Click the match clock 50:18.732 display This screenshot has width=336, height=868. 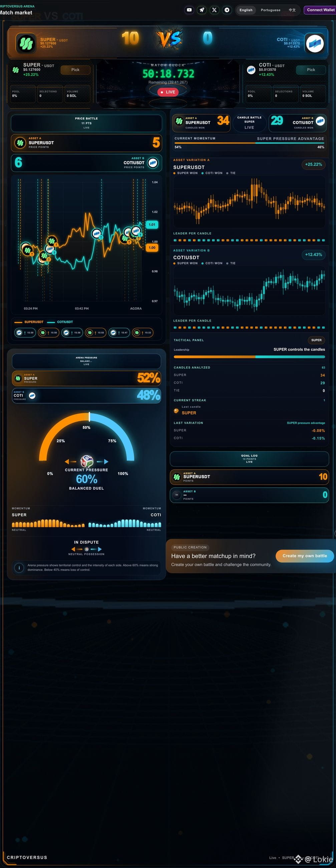pyautogui.click(x=168, y=74)
